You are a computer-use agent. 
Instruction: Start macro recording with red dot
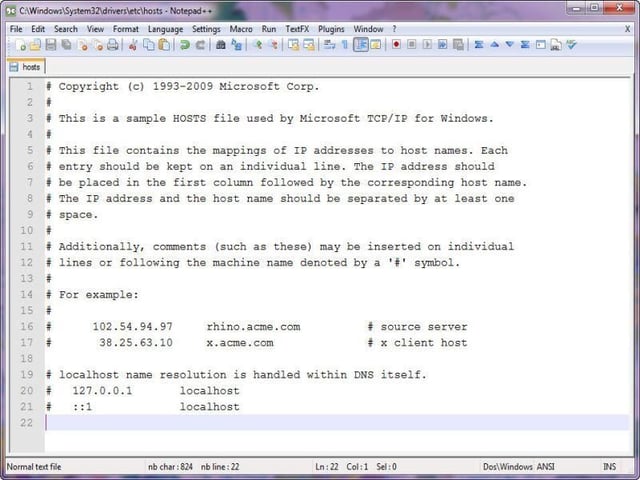point(396,44)
